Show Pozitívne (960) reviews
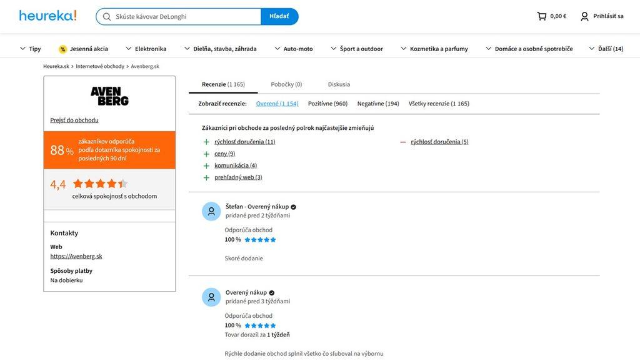This screenshot has height=364, width=640. pyautogui.click(x=327, y=104)
